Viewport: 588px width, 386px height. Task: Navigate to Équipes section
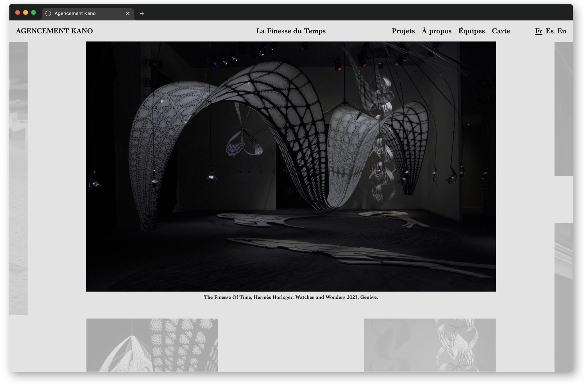click(471, 31)
